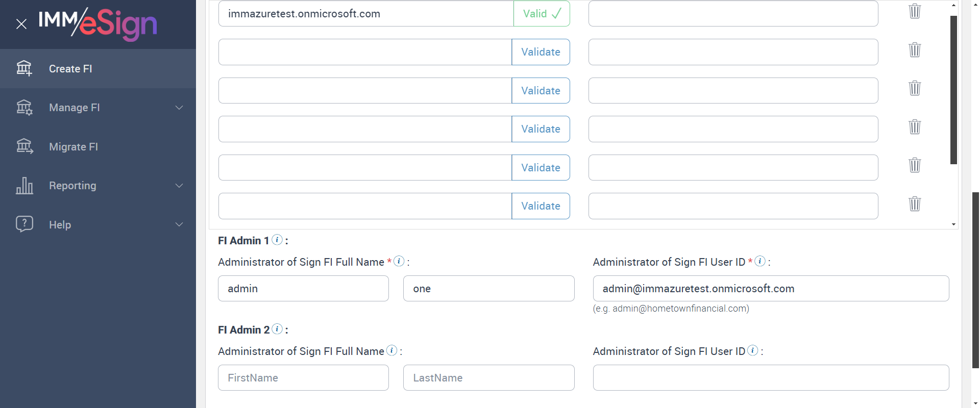
Task: Open the Migrate FI page
Action: 73,147
